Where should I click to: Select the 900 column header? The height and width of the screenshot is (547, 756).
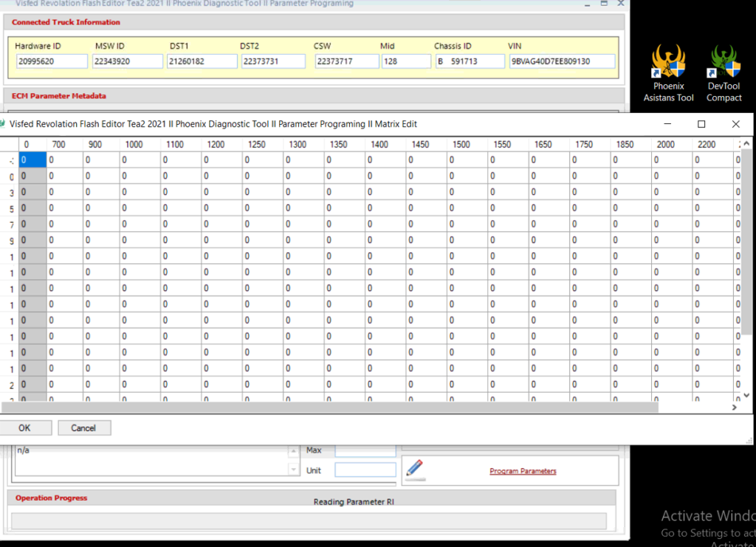click(x=101, y=144)
